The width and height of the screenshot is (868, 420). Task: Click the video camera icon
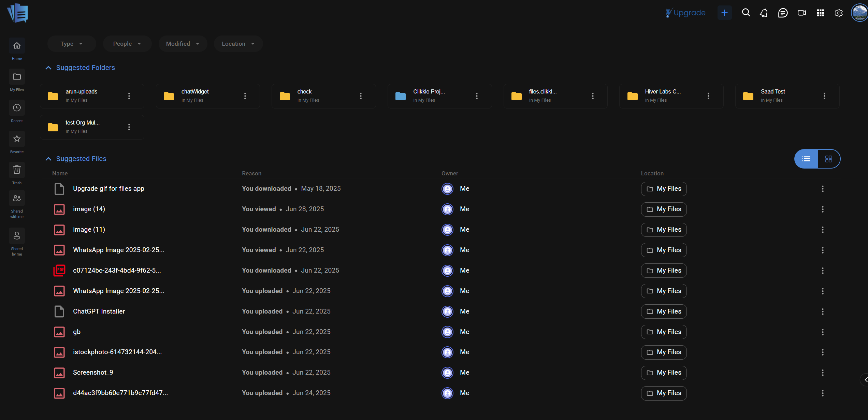point(801,13)
